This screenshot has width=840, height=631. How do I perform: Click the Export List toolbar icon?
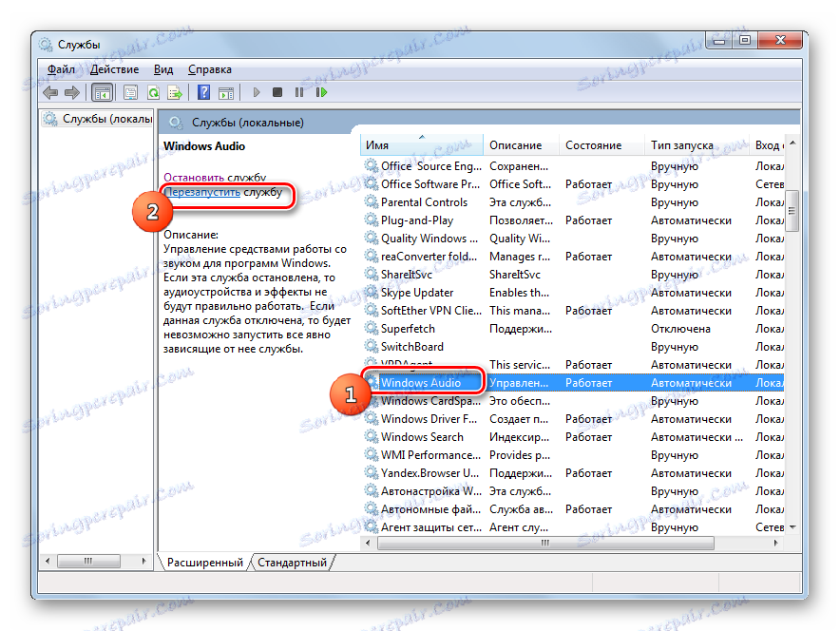[x=175, y=93]
